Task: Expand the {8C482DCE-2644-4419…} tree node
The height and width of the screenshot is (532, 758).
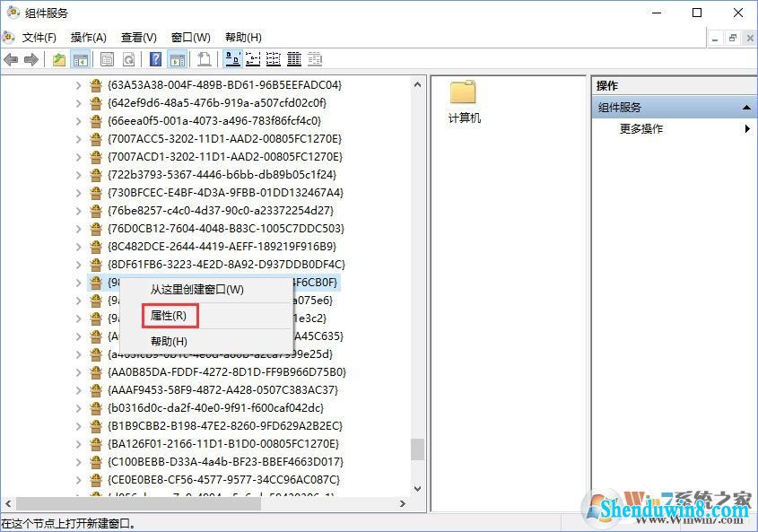Action: [78, 247]
